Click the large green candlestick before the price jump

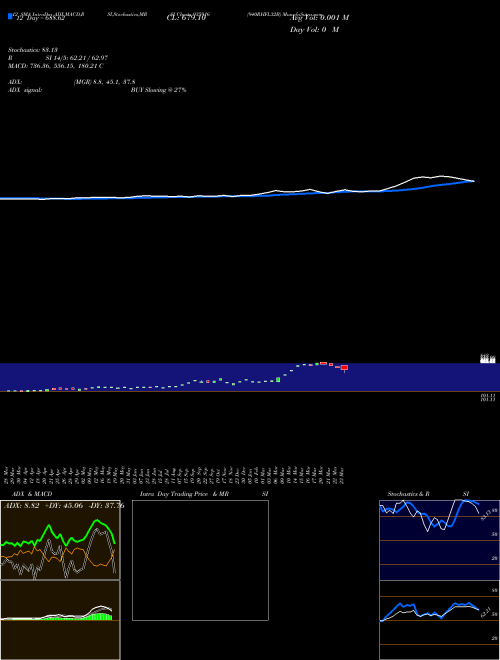[278, 380]
